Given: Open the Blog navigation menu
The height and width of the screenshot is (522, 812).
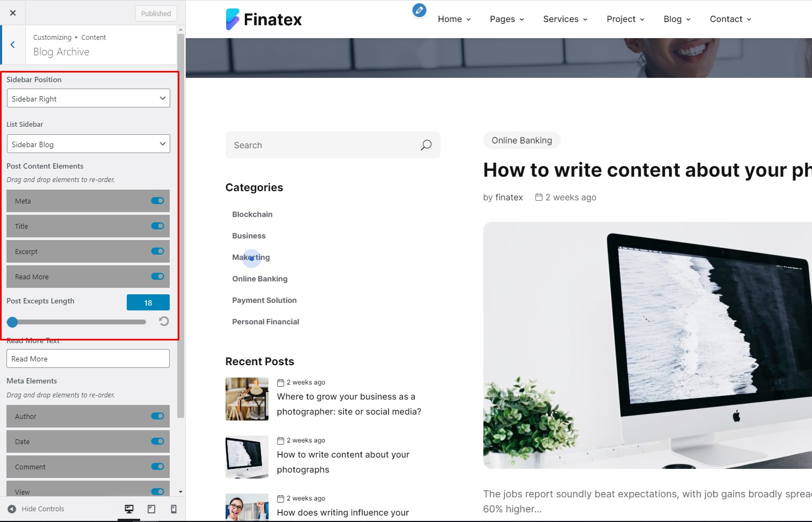Looking at the screenshot, I should point(677,19).
